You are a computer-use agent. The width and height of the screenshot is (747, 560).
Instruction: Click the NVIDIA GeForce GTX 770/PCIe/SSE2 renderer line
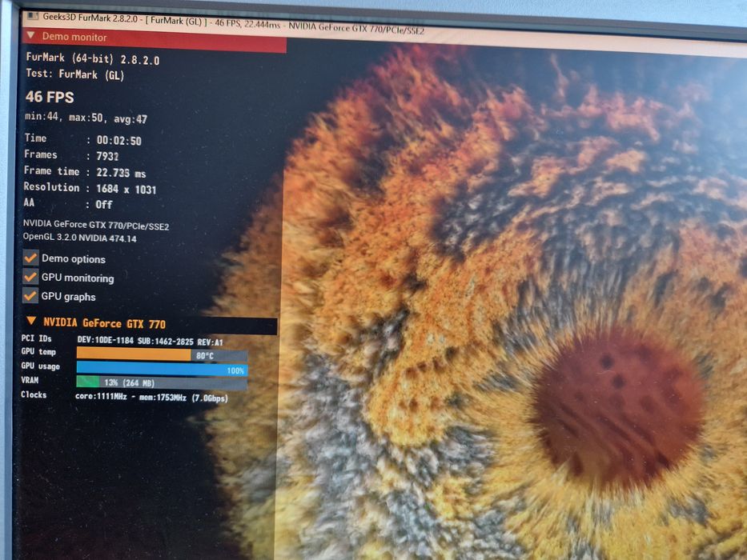pos(96,225)
